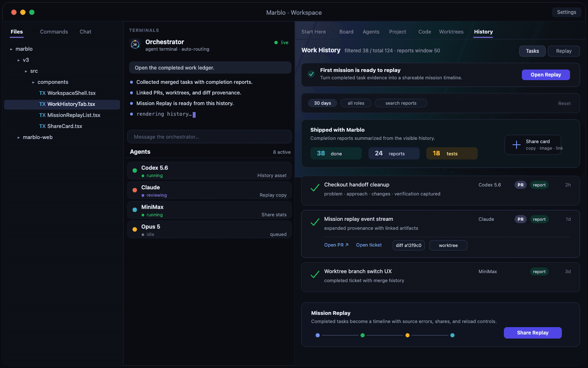588x368 pixels.
Task: Select the 'Share stats' label on MiniMax
Action: [x=274, y=215]
